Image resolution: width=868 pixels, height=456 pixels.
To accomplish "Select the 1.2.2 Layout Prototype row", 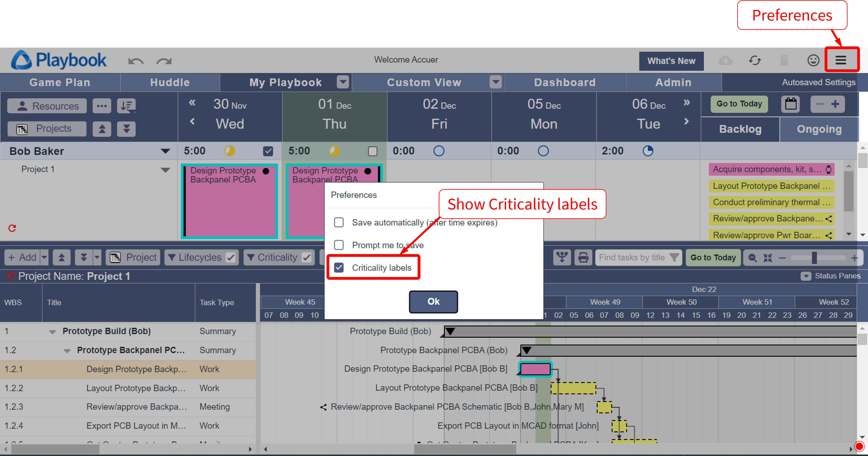I will 128,388.
